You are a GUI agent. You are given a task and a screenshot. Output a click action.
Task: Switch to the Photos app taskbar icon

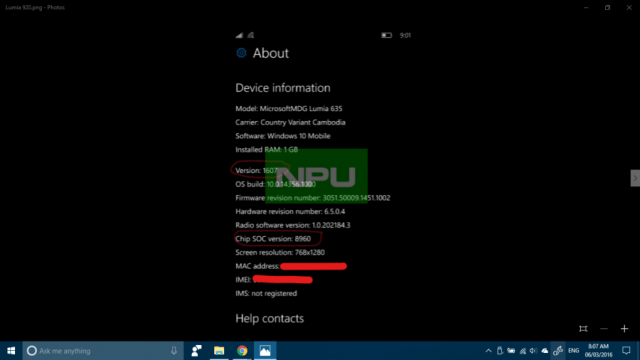[x=265, y=351]
